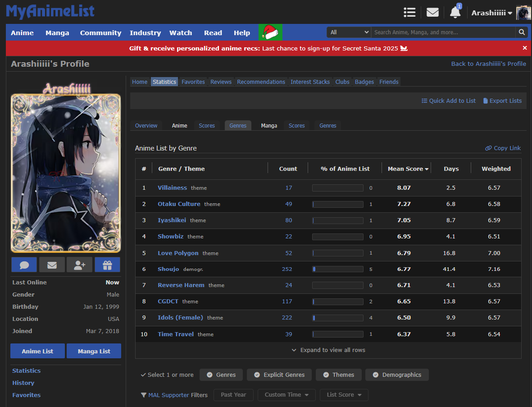Screen dimensions: 532x407
Task: Open the Overview statistics tab
Action: pyautogui.click(x=146, y=126)
